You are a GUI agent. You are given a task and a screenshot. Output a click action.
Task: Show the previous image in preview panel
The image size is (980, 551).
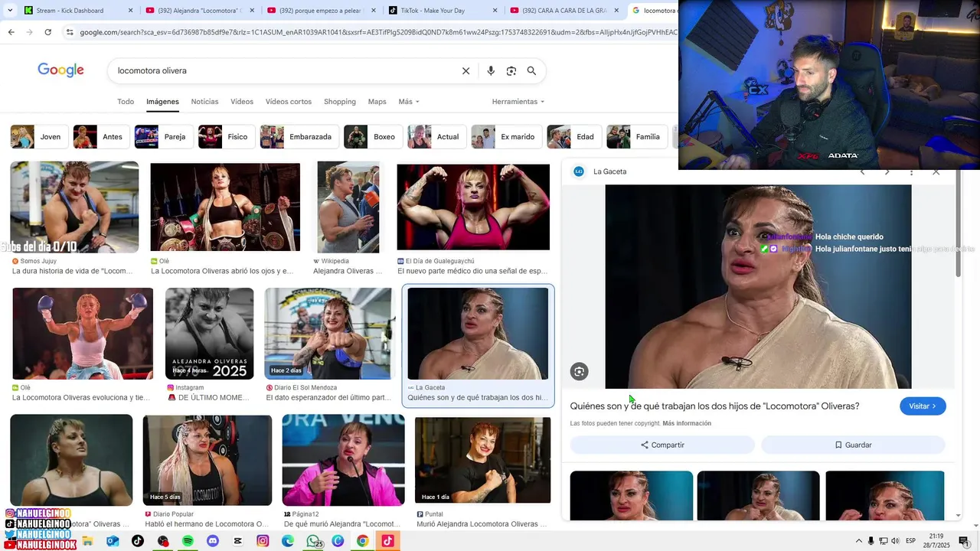pos(863,172)
